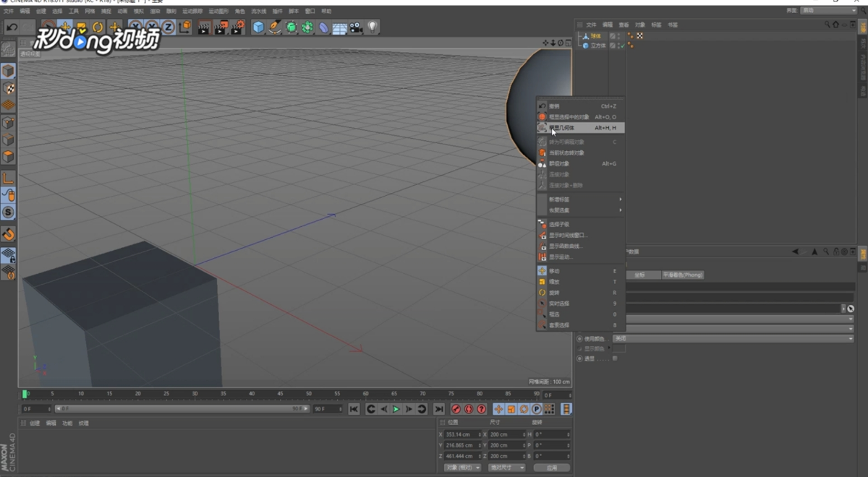Open the subdivision generator green cube icon
The width and height of the screenshot is (868, 477).
[x=292, y=27]
